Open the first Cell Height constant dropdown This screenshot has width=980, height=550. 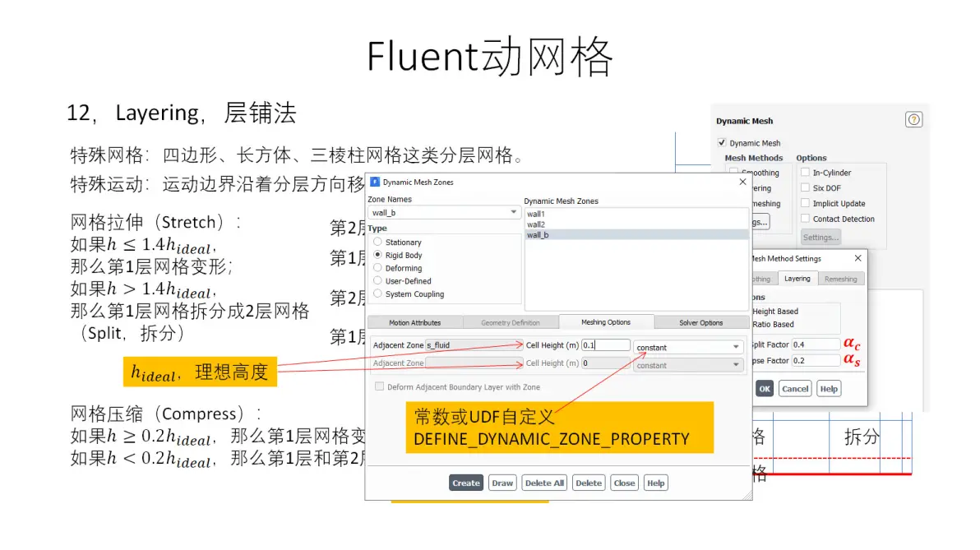[x=688, y=347]
